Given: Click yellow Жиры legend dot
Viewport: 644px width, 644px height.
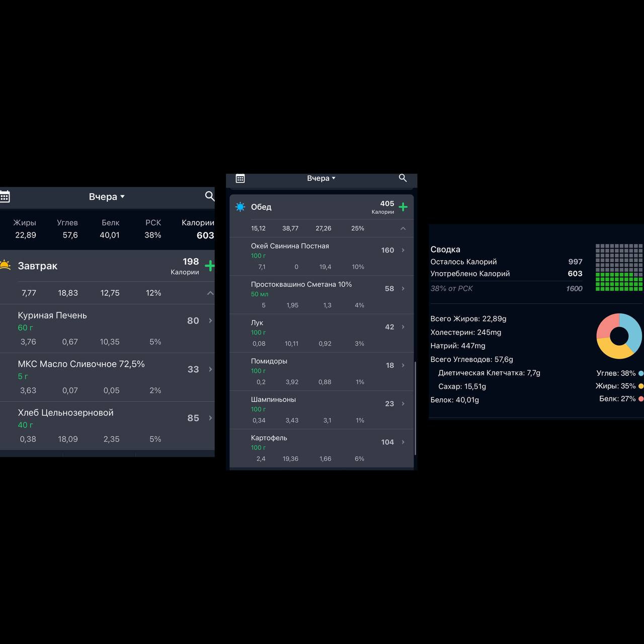Looking at the screenshot, I should point(641,386).
